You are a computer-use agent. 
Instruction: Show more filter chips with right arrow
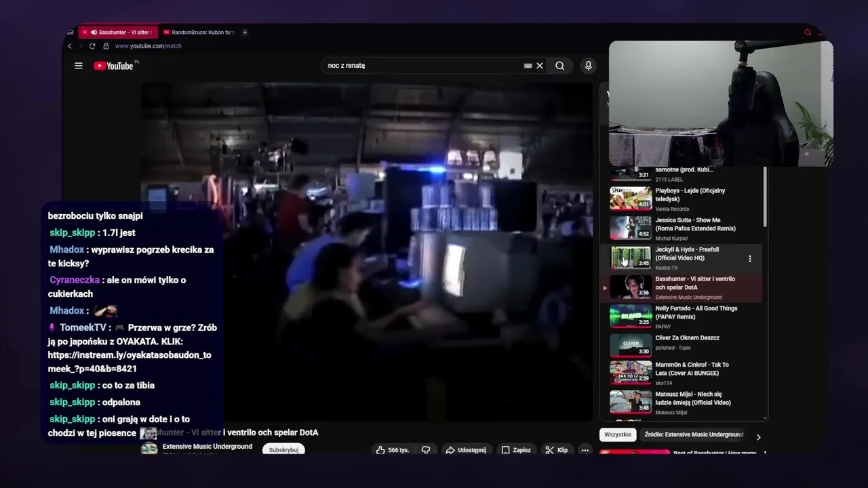758,437
